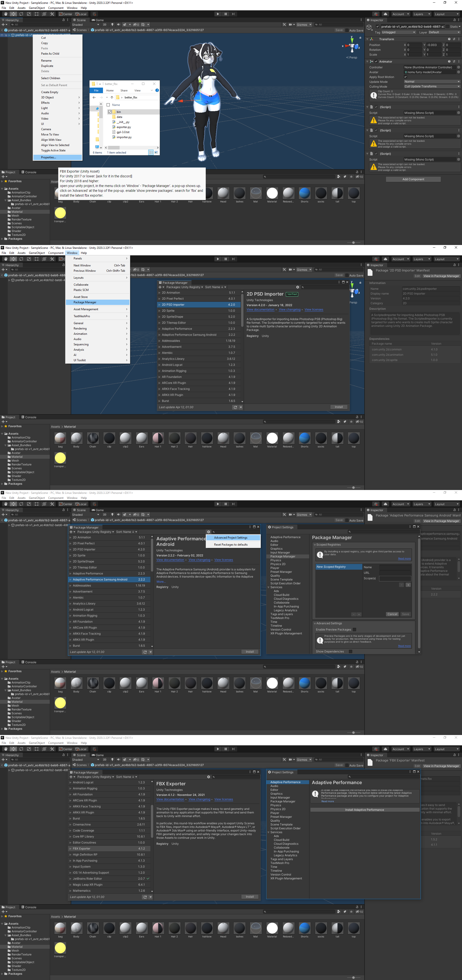Screen dimensions: 462x980
Task: Click the scoped registry Name input field
Action: pyautogui.click(x=395, y=567)
